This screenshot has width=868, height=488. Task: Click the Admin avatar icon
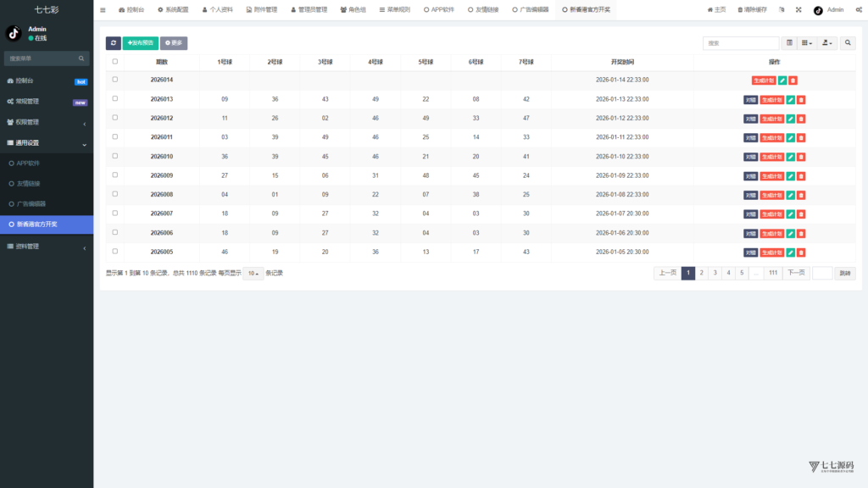click(x=817, y=8)
